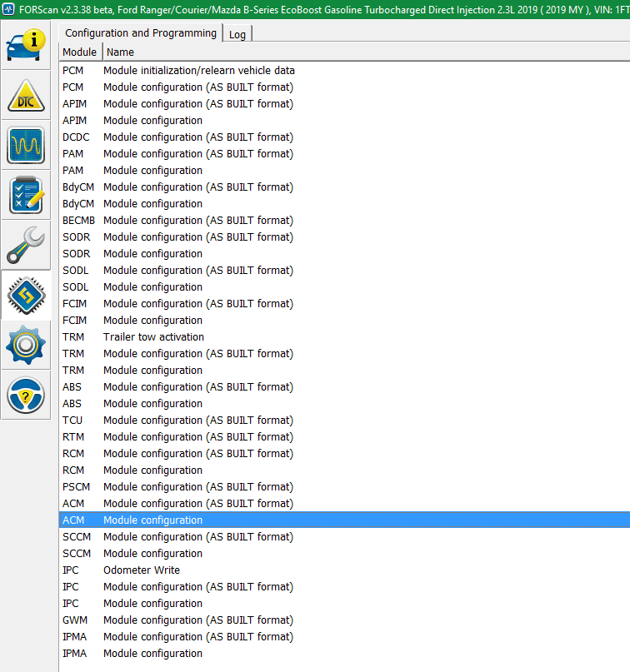
Task: Select SODR Module configuration row
Action: 344,254
